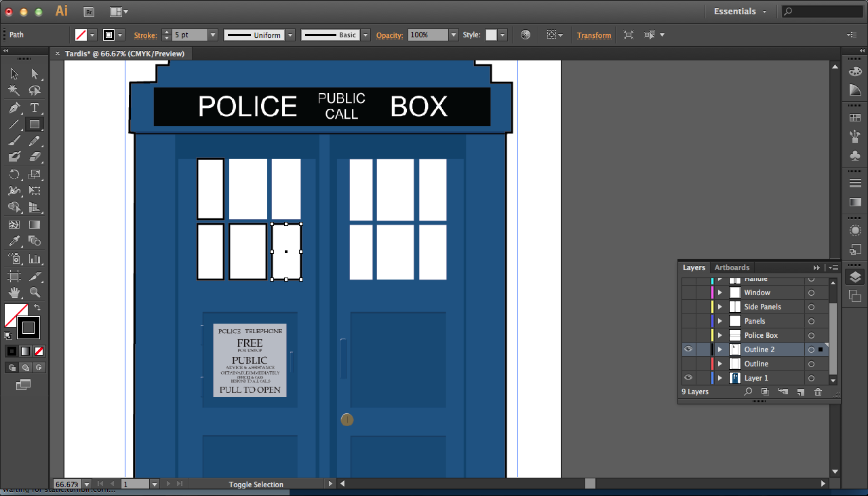Image resolution: width=868 pixels, height=496 pixels.
Task: Open the Layers panel icon in dock
Action: coord(855,276)
